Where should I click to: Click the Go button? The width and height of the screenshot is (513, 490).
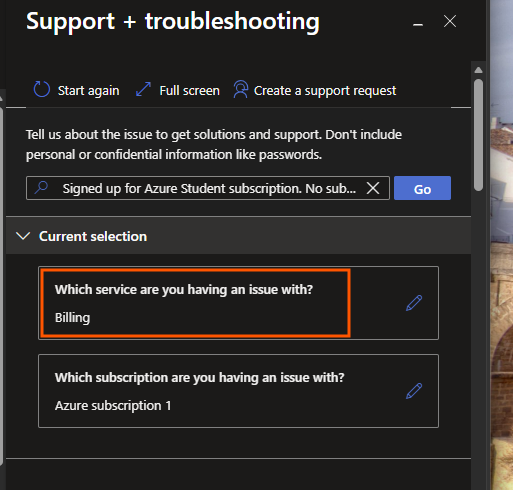(422, 188)
